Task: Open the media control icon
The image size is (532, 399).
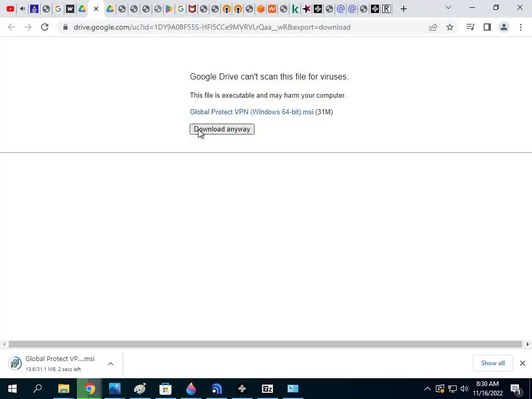Action: coord(470,27)
